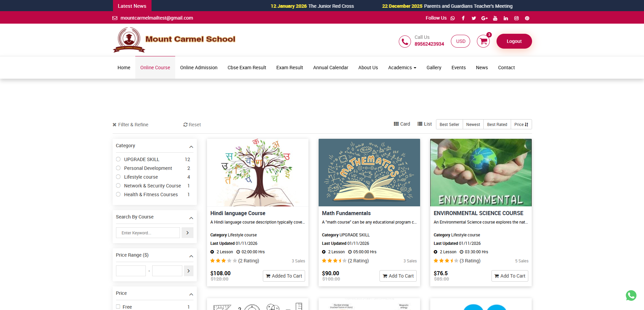Collapse the Category filter panel

(191, 147)
